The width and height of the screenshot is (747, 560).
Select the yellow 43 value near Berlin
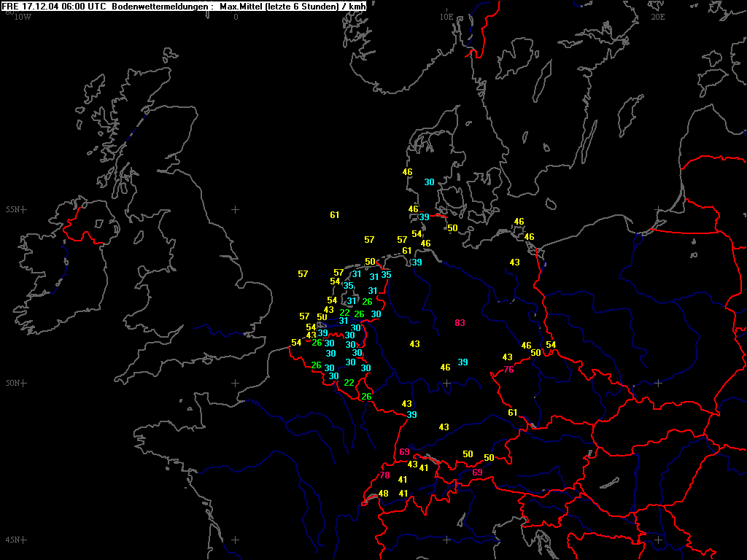(x=515, y=262)
